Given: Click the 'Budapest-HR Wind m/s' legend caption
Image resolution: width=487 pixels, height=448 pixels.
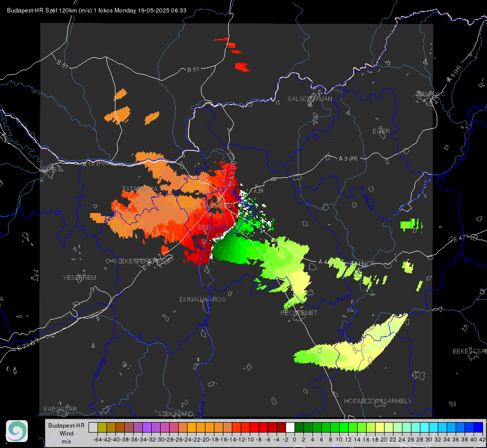Looking at the screenshot, I should [67, 434].
